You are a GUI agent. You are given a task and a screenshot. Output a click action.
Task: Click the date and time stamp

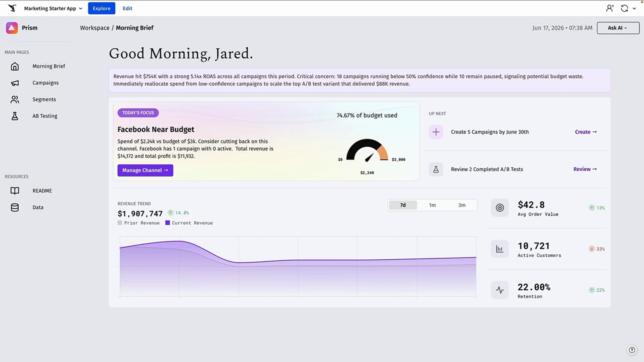(x=562, y=28)
